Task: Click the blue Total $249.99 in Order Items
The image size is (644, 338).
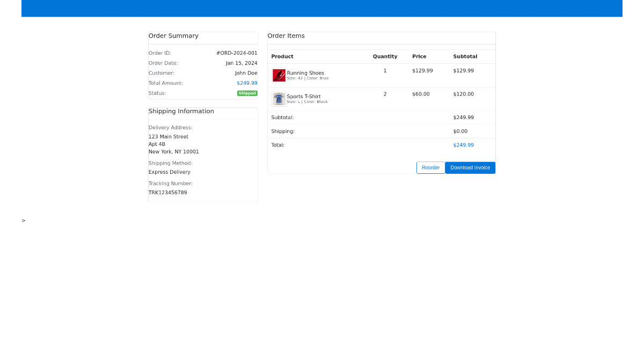Action: click(x=463, y=145)
